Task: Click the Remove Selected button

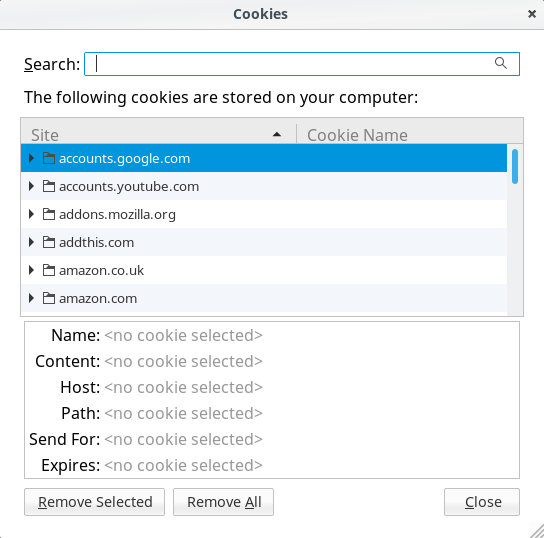Action: tap(94, 502)
